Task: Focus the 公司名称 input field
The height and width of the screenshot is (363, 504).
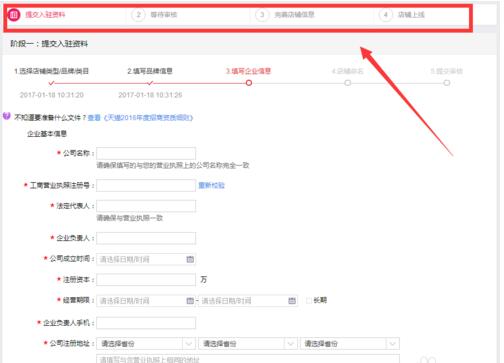Action: tap(146, 153)
